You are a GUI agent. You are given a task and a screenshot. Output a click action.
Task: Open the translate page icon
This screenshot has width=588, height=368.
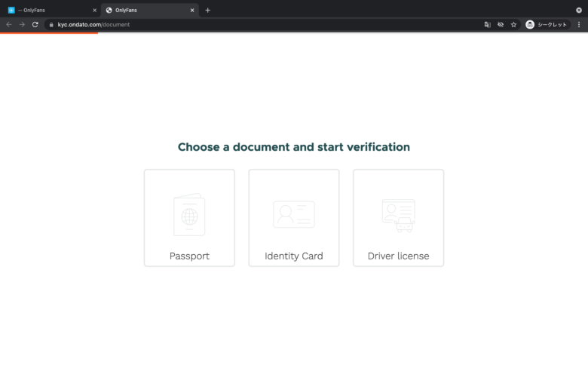click(487, 24)
